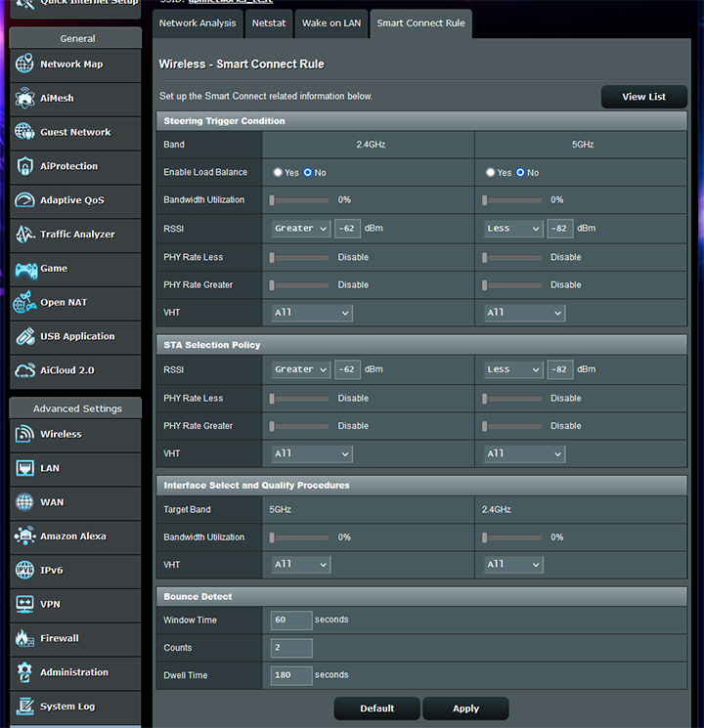The image size is (704, 728).
Task: Open the Network Map icon in sidebar
Action: pos(24,64)
